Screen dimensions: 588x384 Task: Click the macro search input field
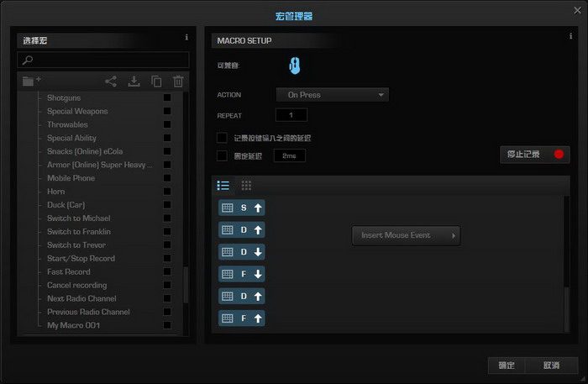pyautogui.click(x=103, y=60)
